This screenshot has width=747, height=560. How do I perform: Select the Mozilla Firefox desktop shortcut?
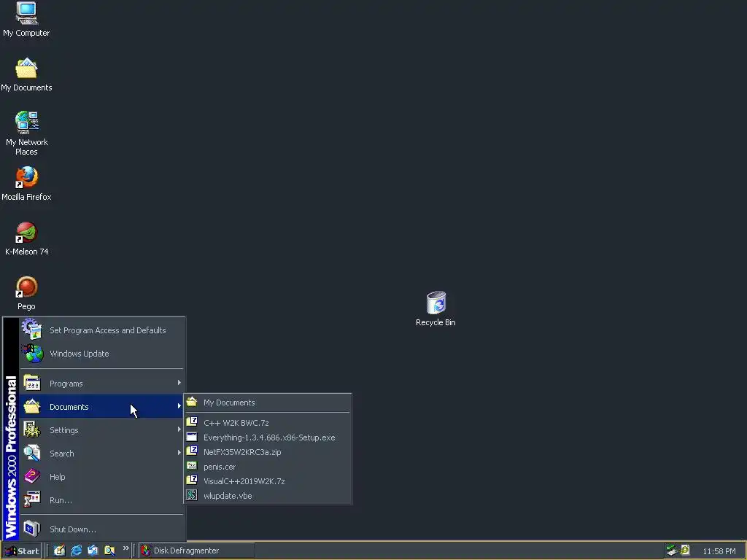point(26,184)
